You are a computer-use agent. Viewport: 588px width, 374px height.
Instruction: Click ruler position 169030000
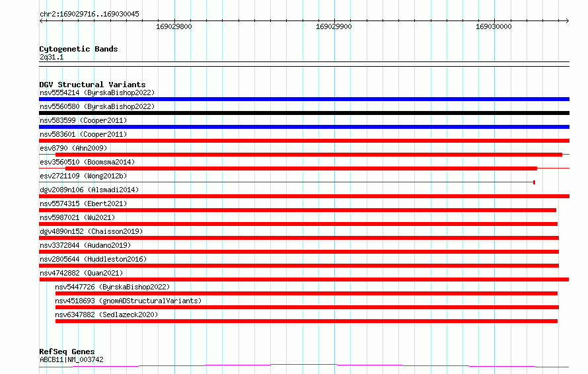click(x=494, y=26)
